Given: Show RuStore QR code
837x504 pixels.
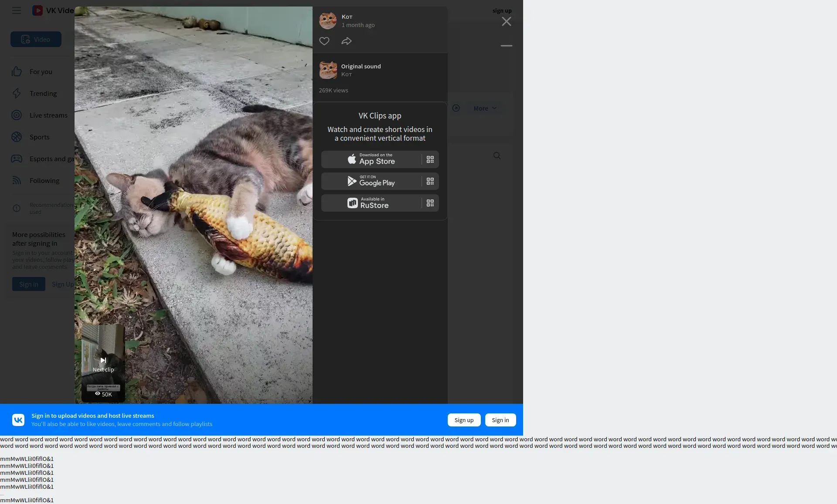Looking at the screenshot, I should pos(430,203).
